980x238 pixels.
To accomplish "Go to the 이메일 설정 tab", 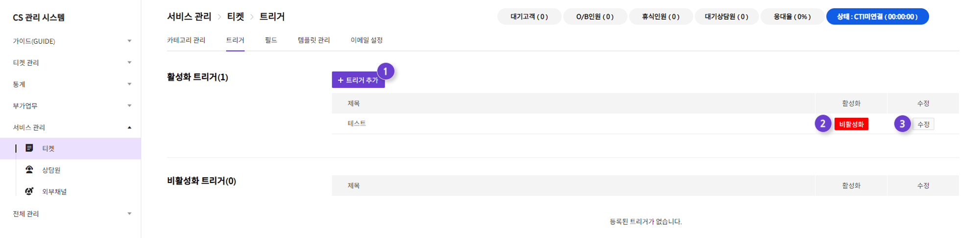I will 367,40.
